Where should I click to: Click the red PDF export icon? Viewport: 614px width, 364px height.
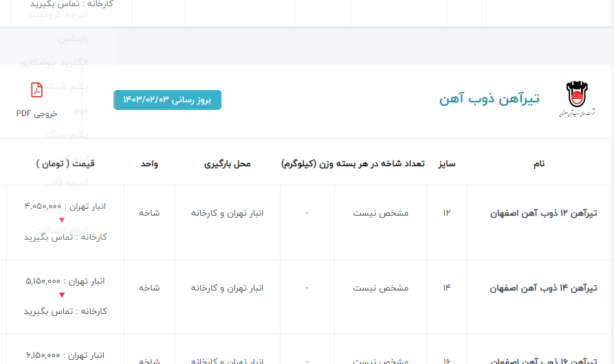[x=36, y=90]
